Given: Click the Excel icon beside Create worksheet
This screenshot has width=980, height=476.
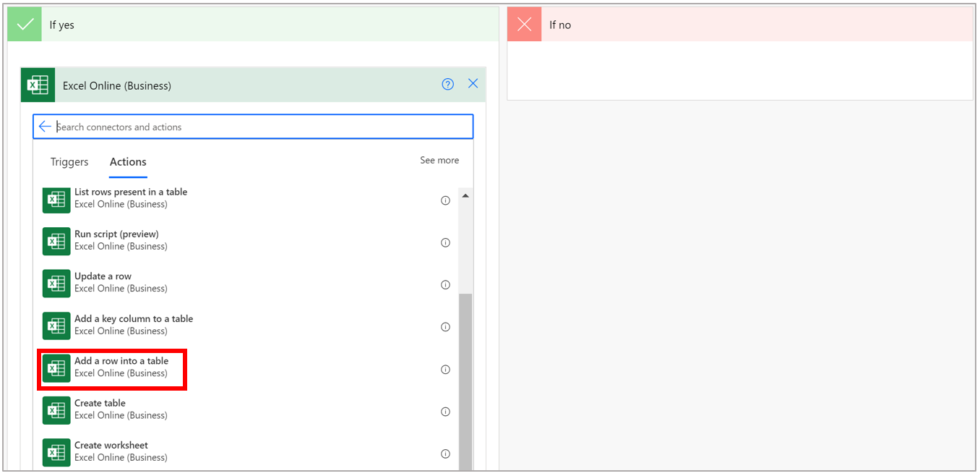Looking at the screenshot, I should tap(56, 452).
